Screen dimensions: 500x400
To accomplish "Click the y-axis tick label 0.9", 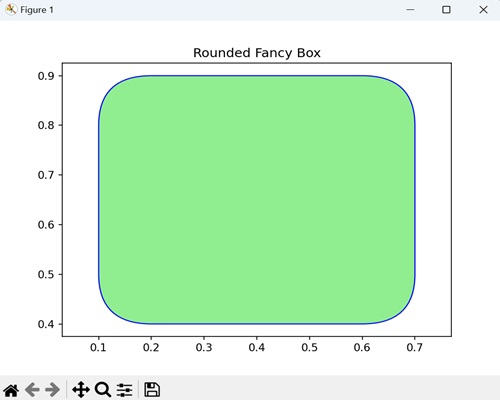I will 46,76.
